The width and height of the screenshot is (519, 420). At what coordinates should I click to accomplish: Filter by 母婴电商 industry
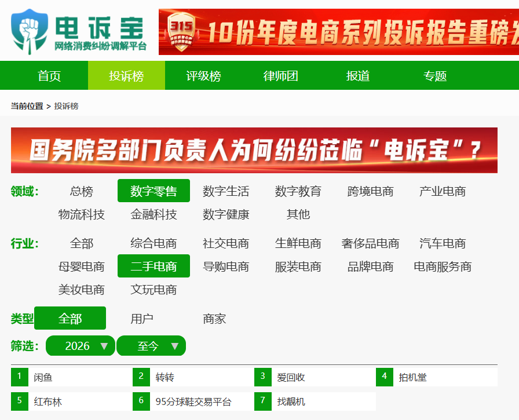pyautogui.click(x=82, y=266)
